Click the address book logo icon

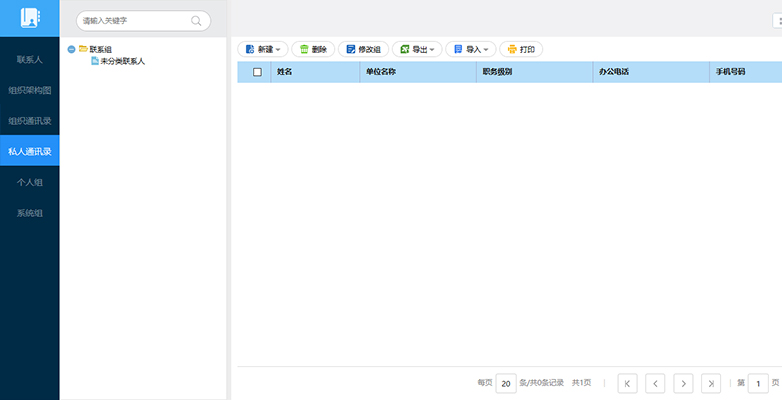tap(29, 18)
